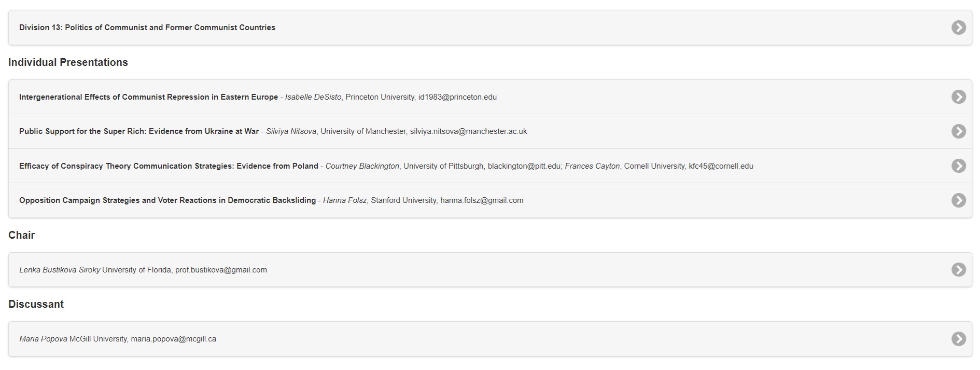
Task: Select presenter Hanna Folsz
Action: click(345, 200)
